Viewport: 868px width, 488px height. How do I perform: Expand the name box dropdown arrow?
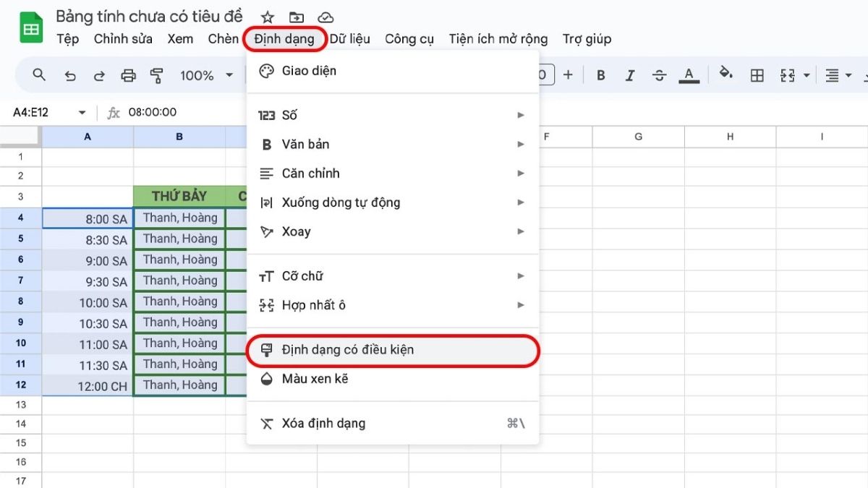pyautogui.click(x=82, y=113)
